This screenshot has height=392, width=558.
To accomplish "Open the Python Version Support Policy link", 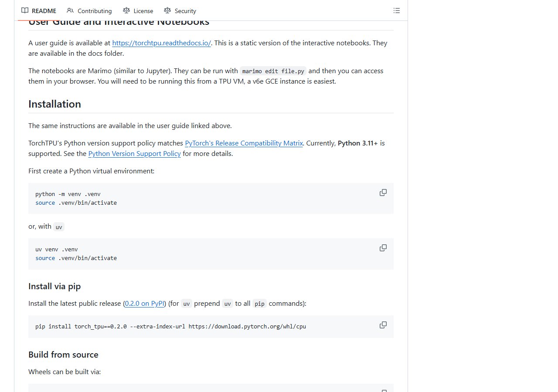I will tap(134, 154).
